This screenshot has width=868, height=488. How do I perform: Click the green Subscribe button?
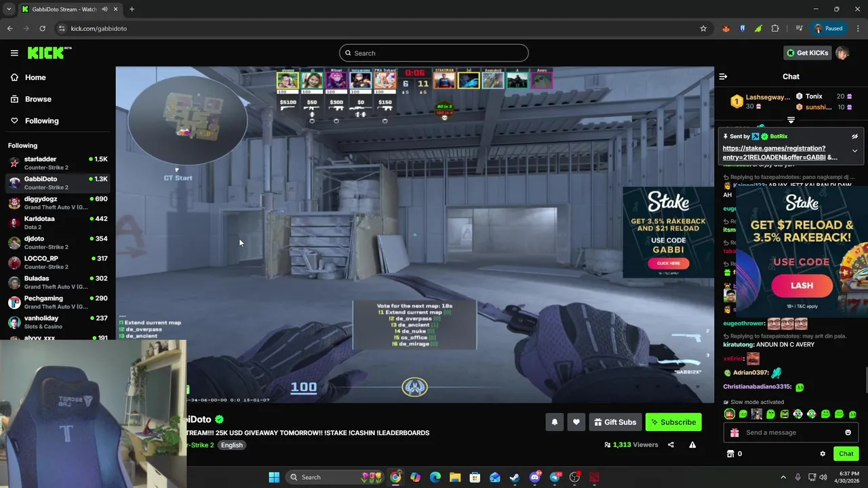point(673,422)
